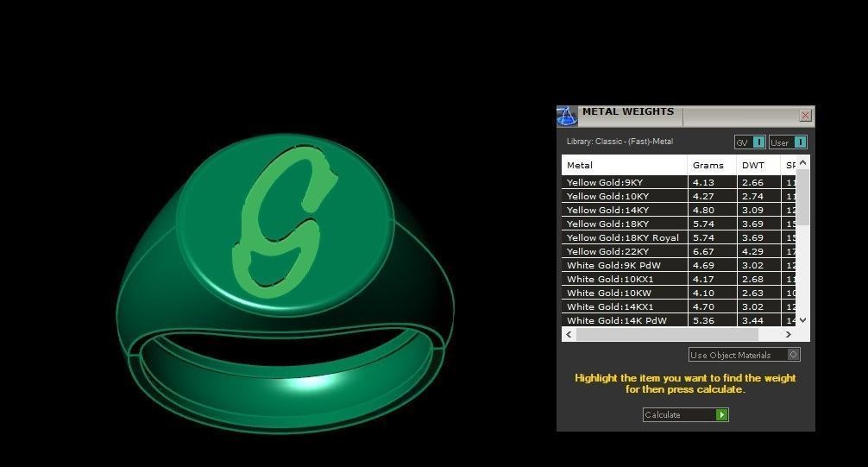The width and height of the screenshot is (868, 467).
Task: Click the METAL WEIGHTS title bar text
Action: click(628, 111)
